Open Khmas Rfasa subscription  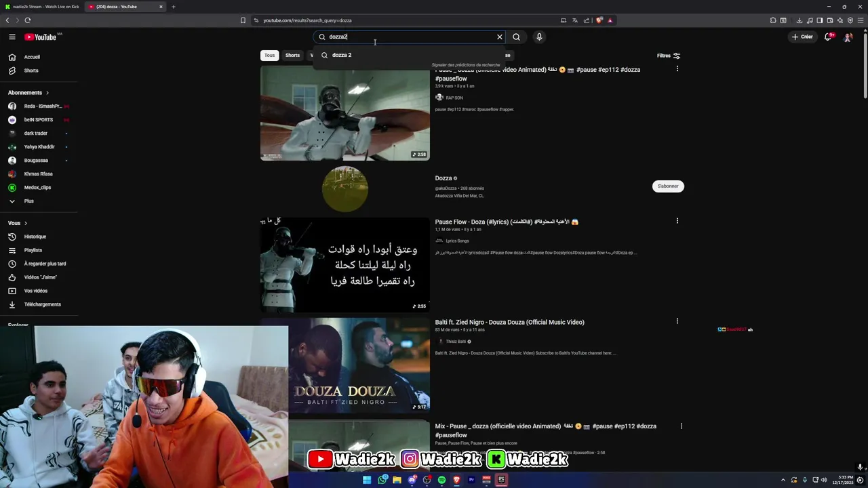point(39,174)
